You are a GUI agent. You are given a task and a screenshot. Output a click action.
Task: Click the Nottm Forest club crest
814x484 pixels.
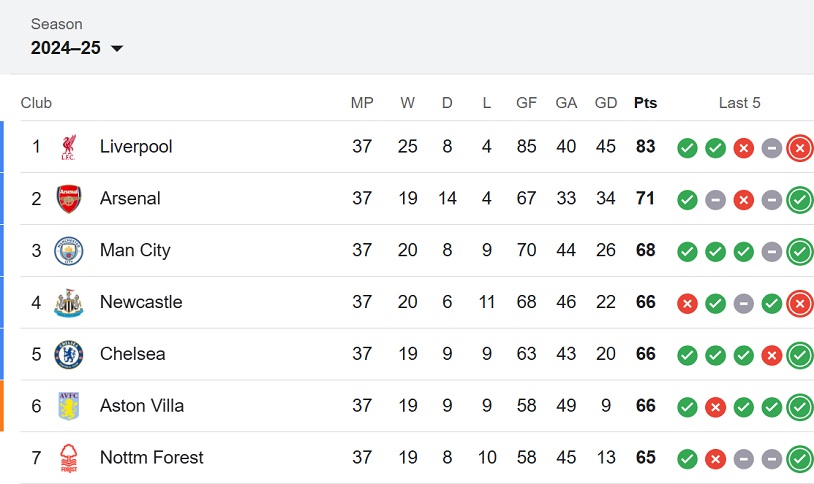tap(69, 458)
